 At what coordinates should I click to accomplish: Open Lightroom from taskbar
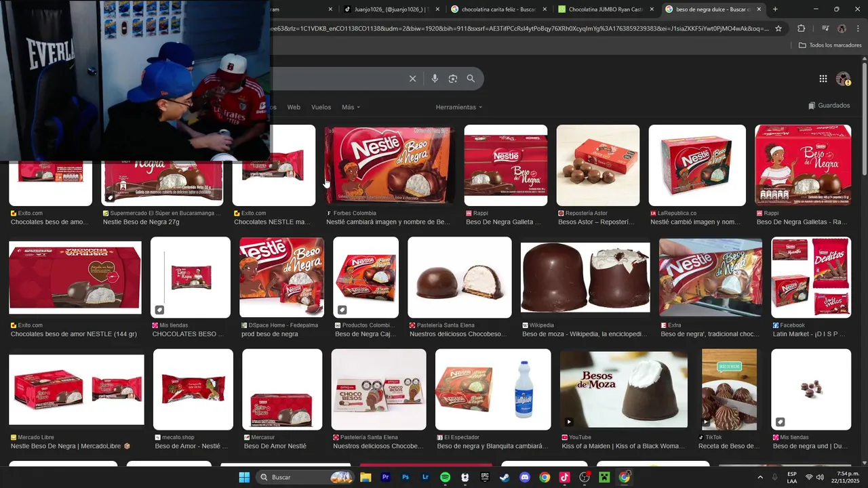click(425, 477)
